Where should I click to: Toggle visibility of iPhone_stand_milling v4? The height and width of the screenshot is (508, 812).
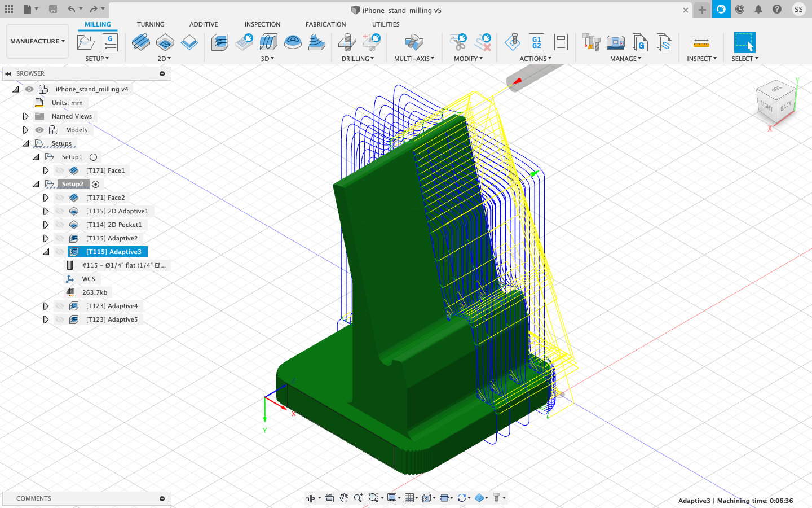click(29, 89)
